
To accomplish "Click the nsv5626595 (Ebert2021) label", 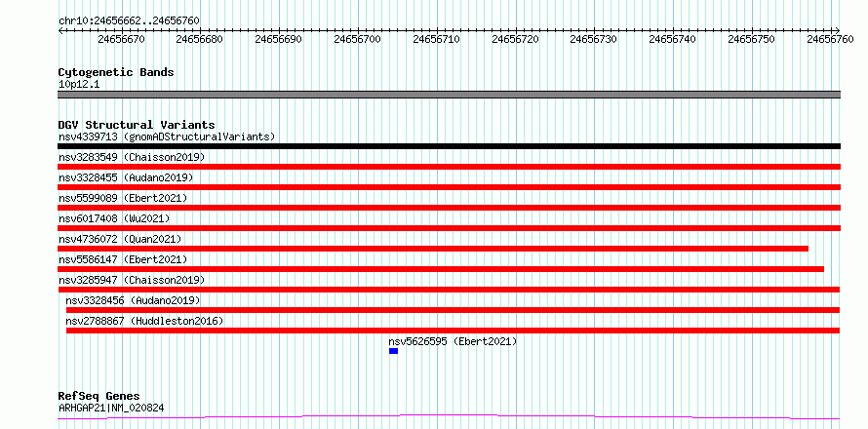I will click(x=453, y=341).
